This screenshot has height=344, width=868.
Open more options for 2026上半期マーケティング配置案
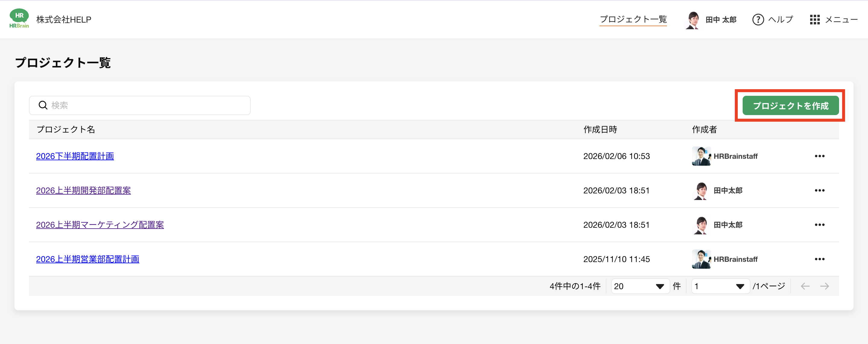coord(819,225)
